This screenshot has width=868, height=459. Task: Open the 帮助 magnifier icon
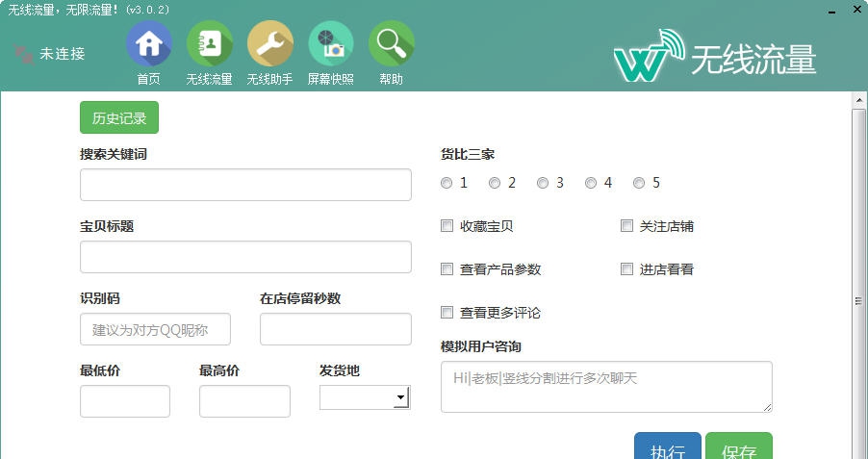click(x=392, y=44)
